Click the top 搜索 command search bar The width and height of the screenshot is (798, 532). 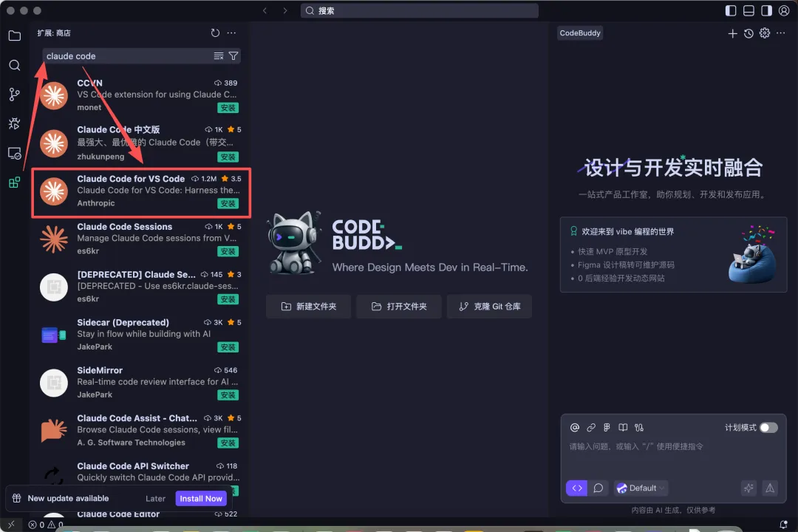420,10
